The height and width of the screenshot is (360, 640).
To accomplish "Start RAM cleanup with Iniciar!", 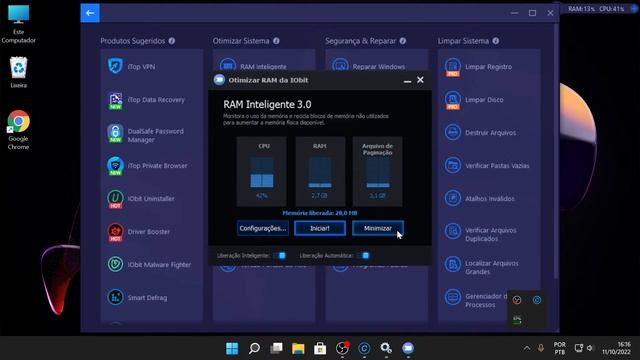I will pyautogui.click(x=320, y=228).
